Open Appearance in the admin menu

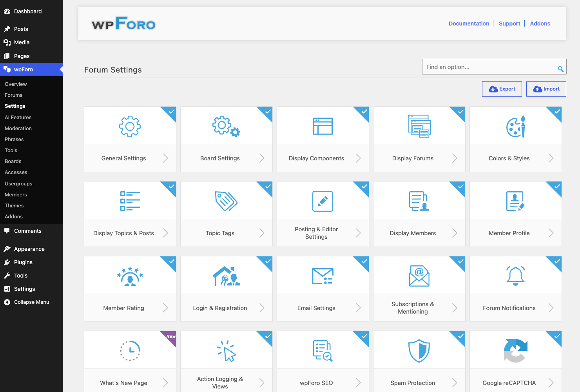click(31, 249)
